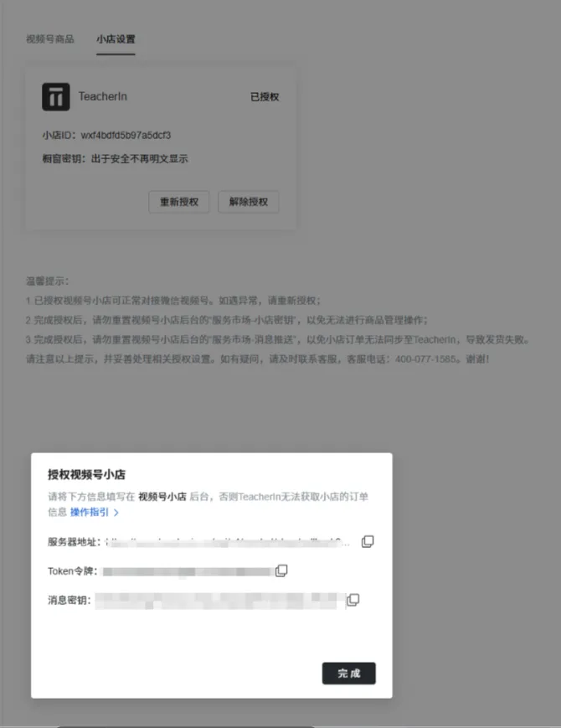Switch to the 视频号商品 tab
Viewport: 561px width, 728px height.
click(x=49, y=39)
